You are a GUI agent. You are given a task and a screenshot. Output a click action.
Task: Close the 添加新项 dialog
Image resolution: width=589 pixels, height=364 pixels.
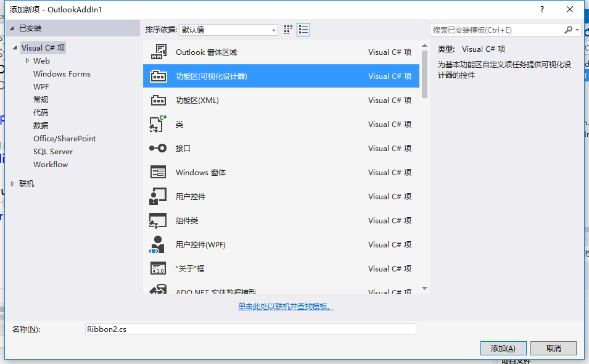570,9
